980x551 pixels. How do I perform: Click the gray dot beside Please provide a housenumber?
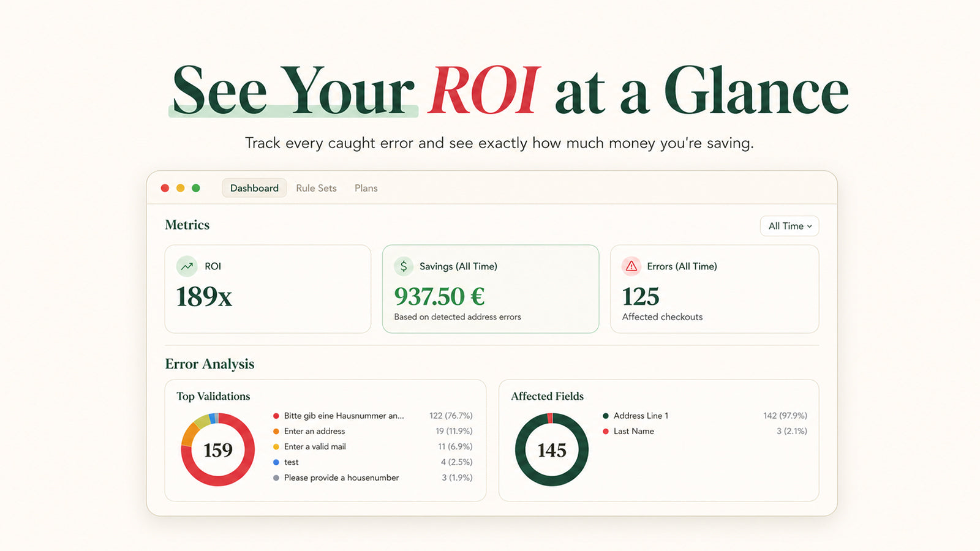click(276, 478)
